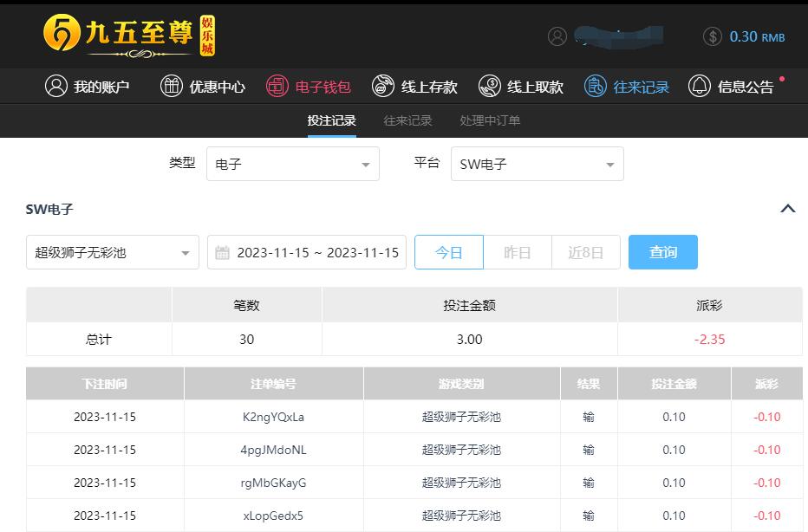Viewport: 808px width, 532px height.
Task: Click bet number rgMbGKayG
Action: (274, 483)
